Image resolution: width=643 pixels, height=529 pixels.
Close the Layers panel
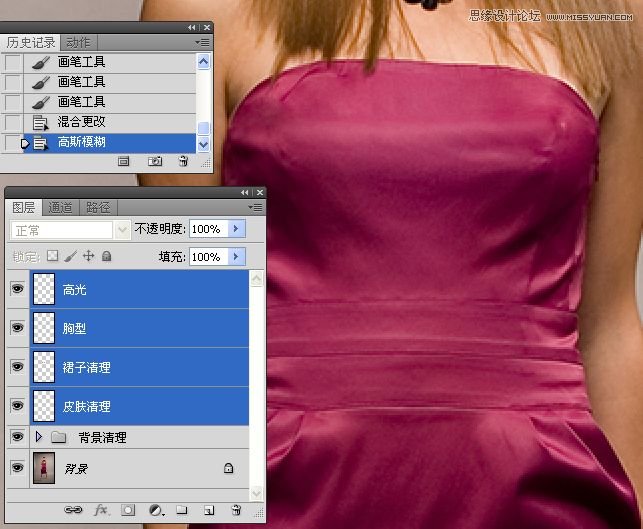point(260,192)
